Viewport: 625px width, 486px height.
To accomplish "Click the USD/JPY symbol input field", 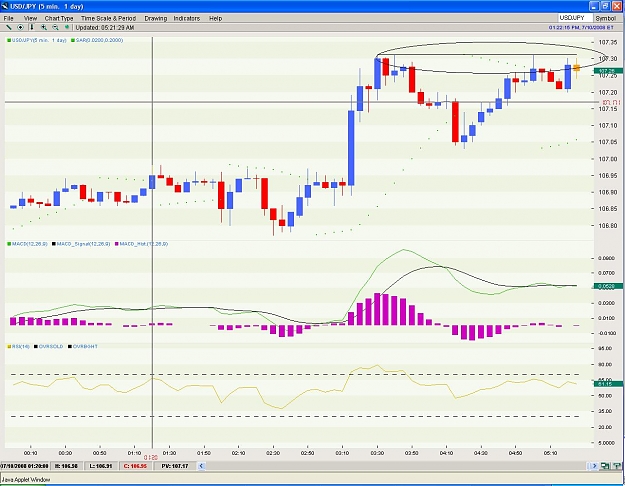I will coord(575,18).
